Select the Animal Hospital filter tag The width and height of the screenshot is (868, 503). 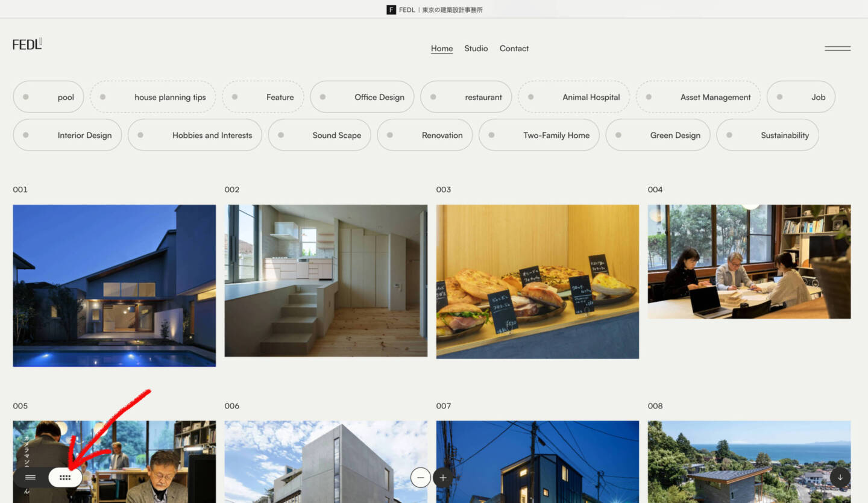574,97
